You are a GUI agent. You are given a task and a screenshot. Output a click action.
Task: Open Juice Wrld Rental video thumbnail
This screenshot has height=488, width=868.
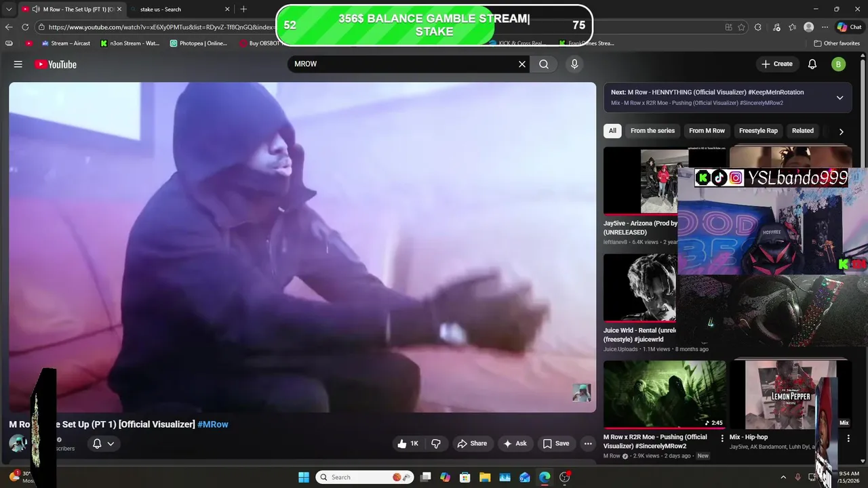[640, 287]
